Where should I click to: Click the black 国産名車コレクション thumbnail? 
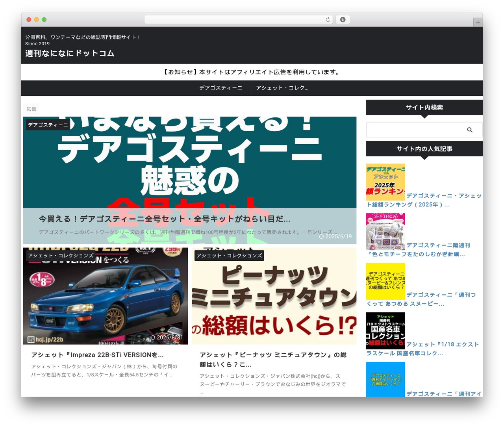tap(385, 331)
